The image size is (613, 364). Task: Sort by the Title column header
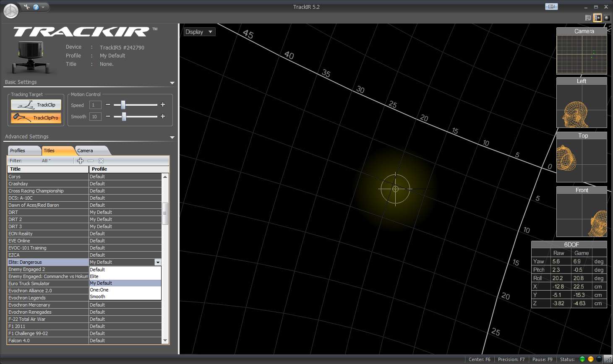48,169
